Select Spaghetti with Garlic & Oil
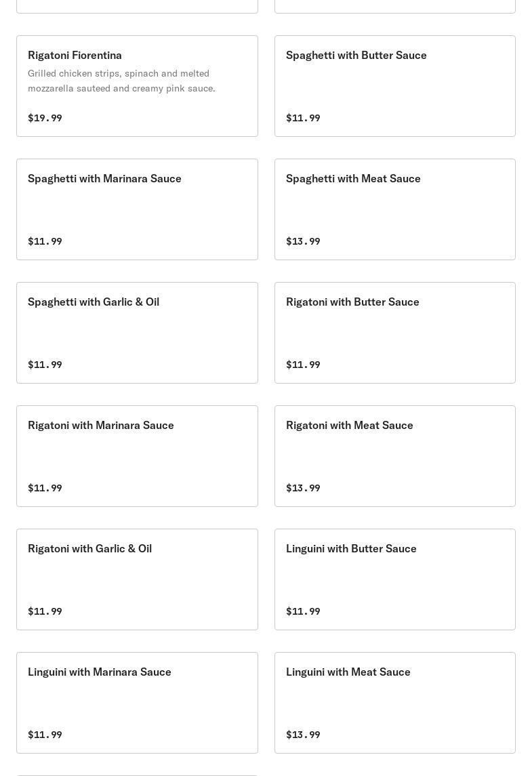The image size is (532, 776). 137,333
